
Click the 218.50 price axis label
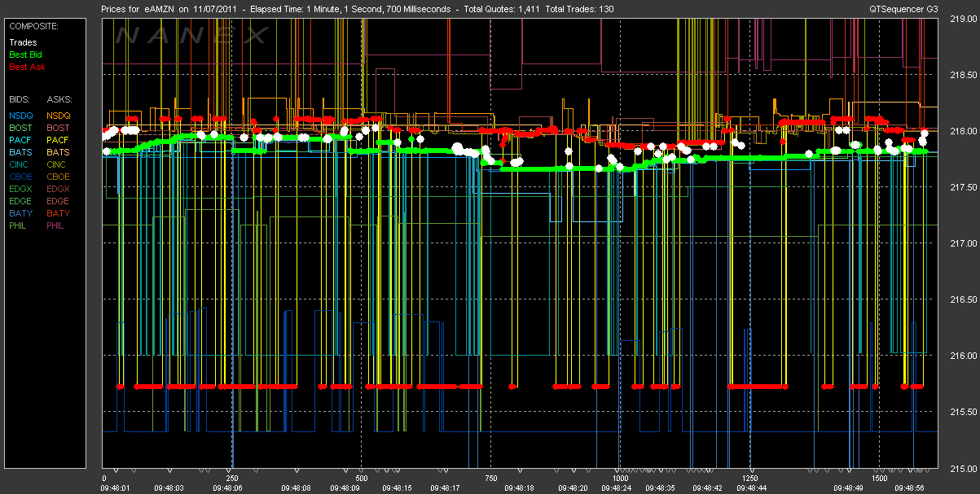tap(964, 75)
